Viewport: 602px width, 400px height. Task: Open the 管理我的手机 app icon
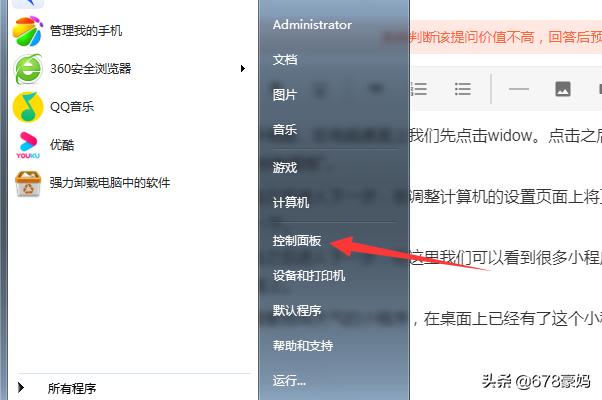(x=27, y=31)
